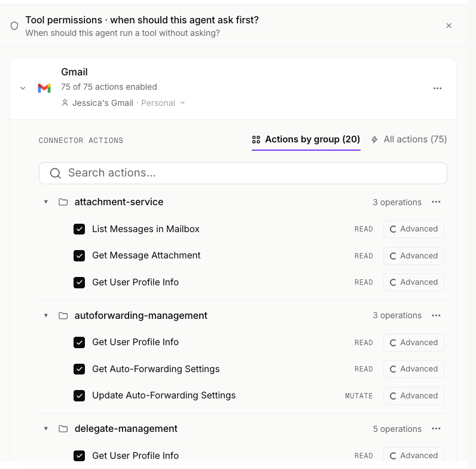This screenshot has width=476, height=469.
Task: Collapse the autoforwarding-management group
Action: click(x=46, y=315)
